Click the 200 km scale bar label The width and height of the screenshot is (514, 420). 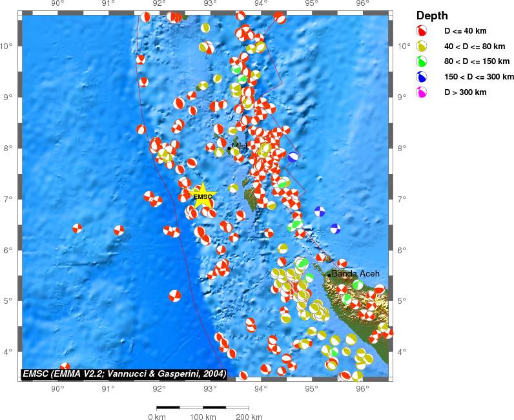coord(249,417)
